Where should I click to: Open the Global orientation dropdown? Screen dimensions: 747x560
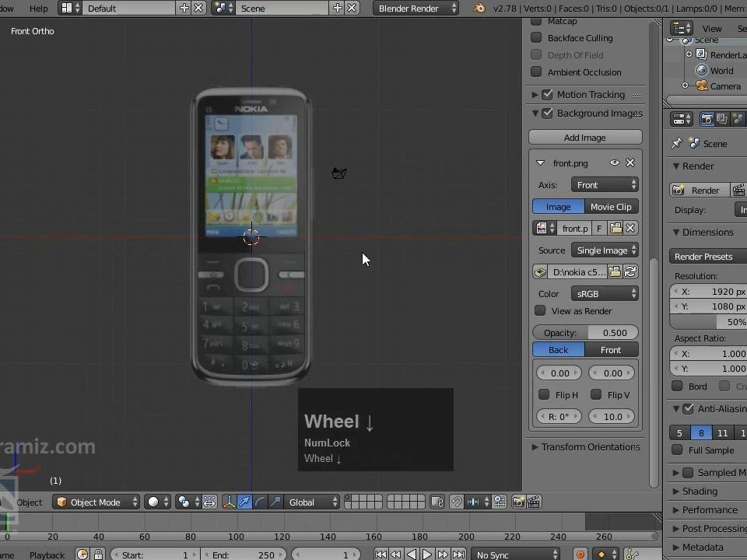click(x=311, y=502)
